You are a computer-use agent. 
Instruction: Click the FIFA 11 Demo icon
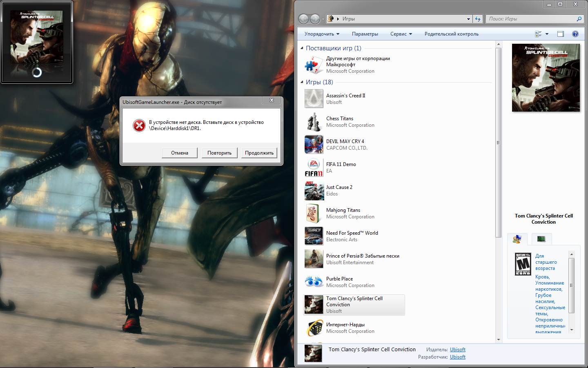point(314,167)
